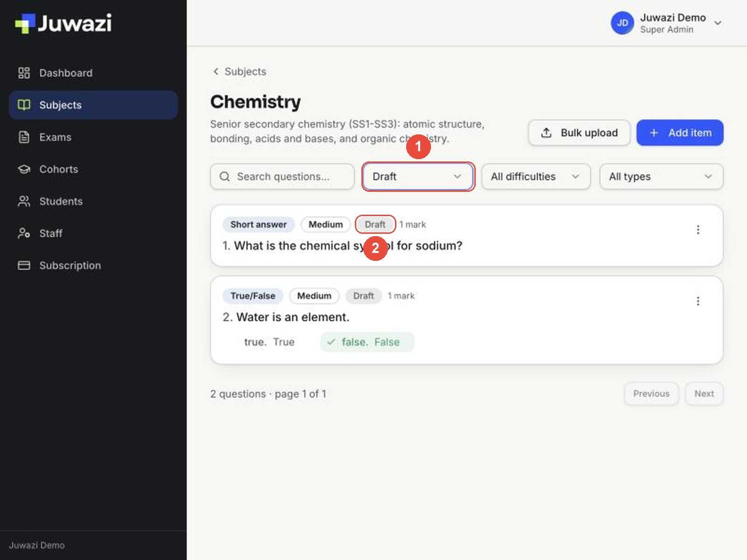
Task: Click Draft badge on Water question
Action: pyautogui.click(x=363, y=296)
